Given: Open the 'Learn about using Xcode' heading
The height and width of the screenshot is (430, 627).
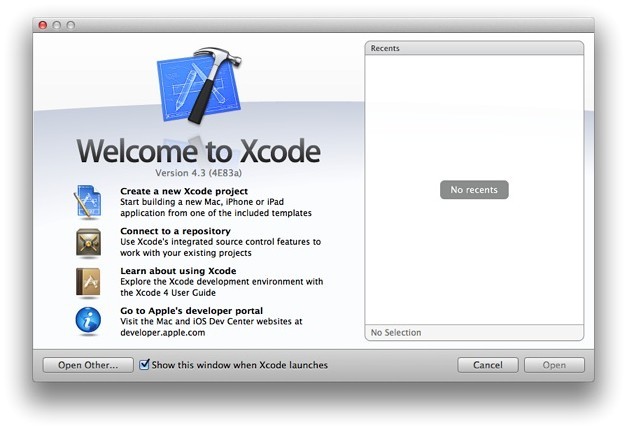Looking at the screenshot, I should pos(177,271).
